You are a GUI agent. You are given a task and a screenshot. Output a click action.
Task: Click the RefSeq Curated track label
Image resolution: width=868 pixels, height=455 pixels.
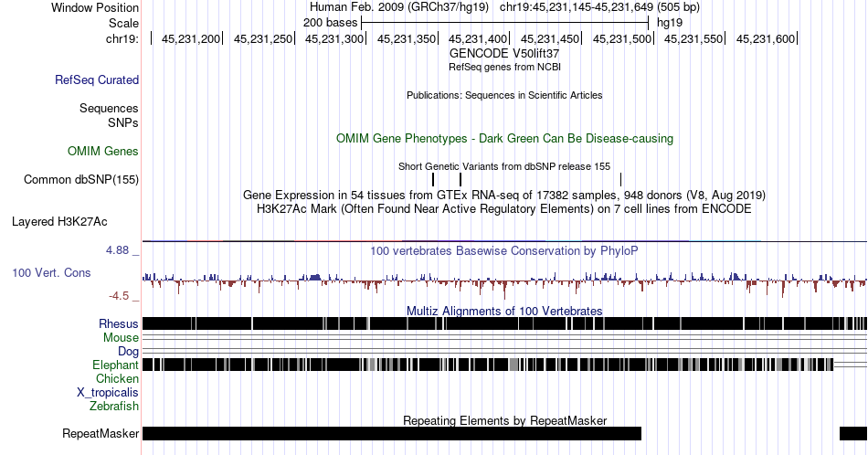[97, 79]
